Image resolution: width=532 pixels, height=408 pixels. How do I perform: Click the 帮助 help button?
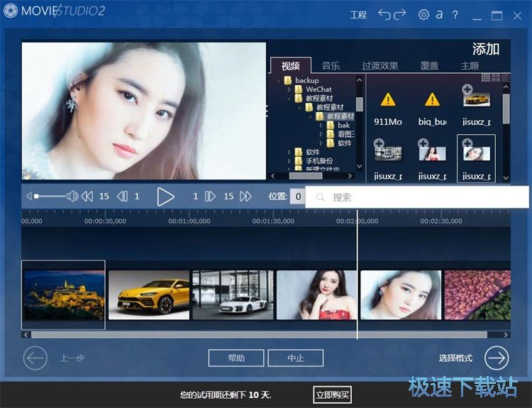[x=236, y=358]
